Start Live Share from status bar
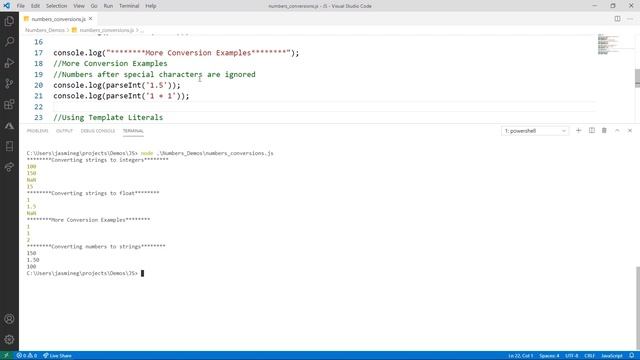Screen dimensions: 640x360 point(57,356)
